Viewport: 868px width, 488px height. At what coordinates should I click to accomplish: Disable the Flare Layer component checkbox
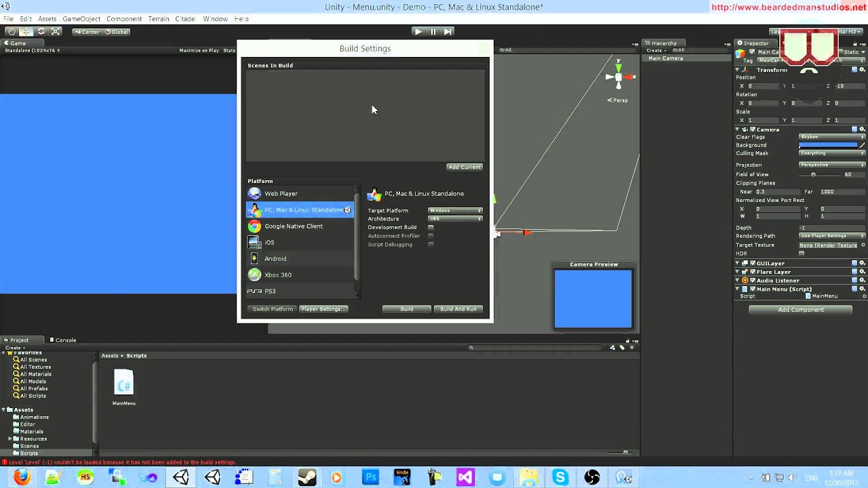[752, 272]
